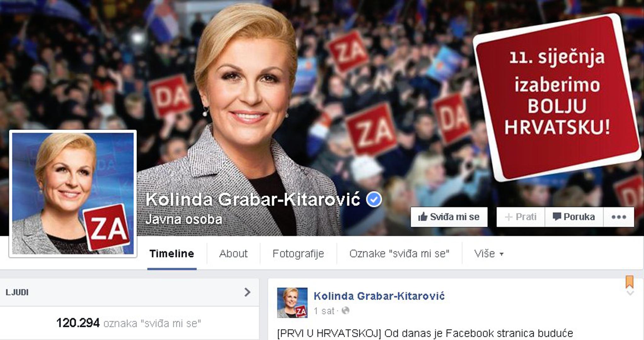This screenshot has height=340, width=644.
Task: Click the 120.294 likes count
Action: pyautogui.click(x=78, y=323)
